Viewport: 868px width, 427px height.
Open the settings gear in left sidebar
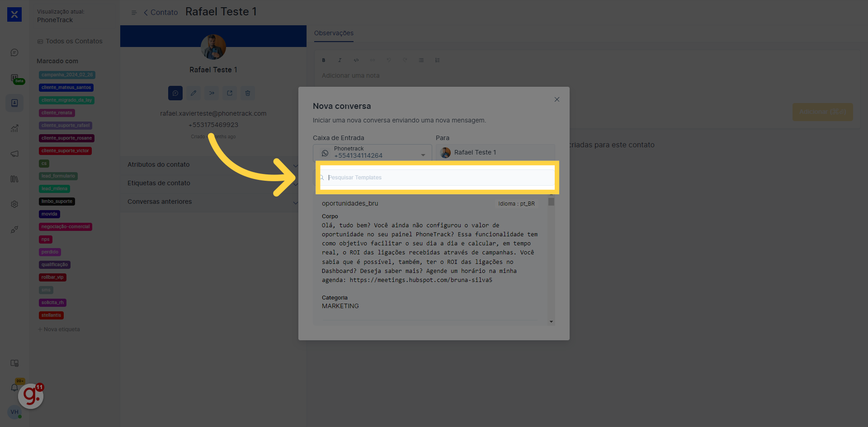tap(14, 204)
